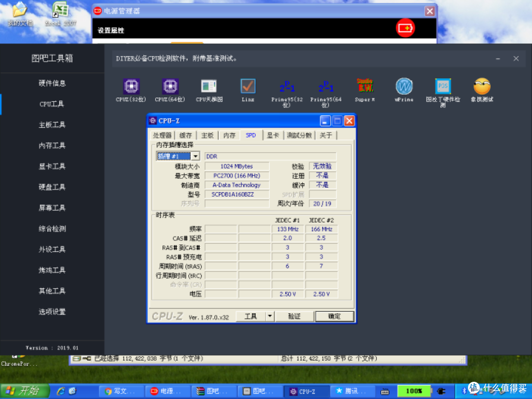Switch to 写文 Chrome taskbar item
The width and height of the screenshot is (532, 399).
(122, 391)
